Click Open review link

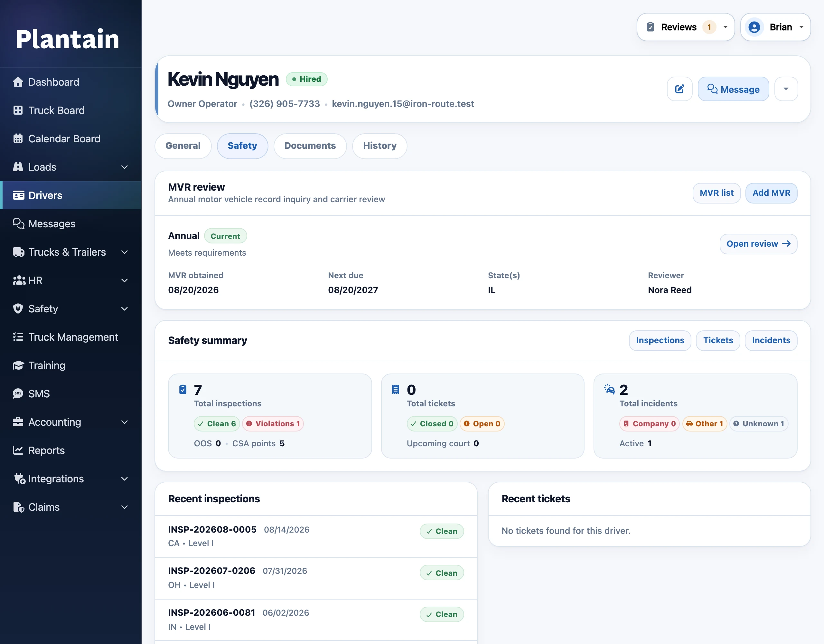click(758, 244)
